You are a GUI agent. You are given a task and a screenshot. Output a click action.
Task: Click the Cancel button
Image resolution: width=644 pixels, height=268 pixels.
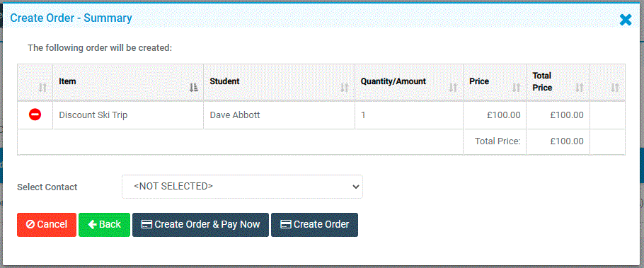[x=47, y=224]
